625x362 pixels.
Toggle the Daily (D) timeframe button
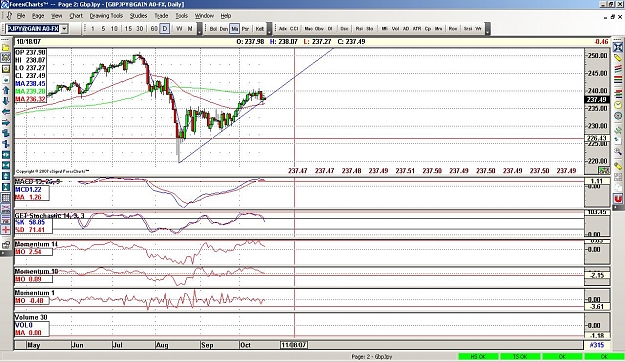[165, 29]
